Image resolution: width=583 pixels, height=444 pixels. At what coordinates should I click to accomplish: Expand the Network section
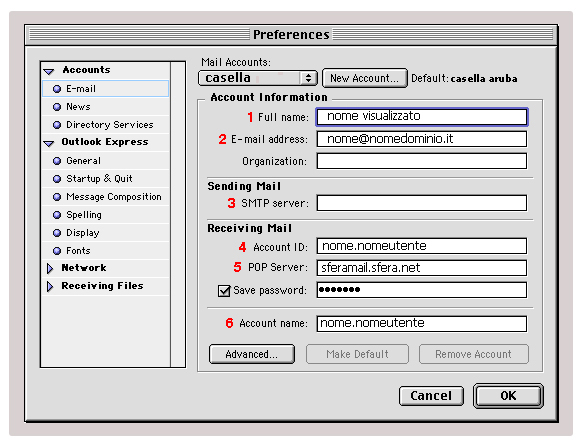tap(50, 268)
